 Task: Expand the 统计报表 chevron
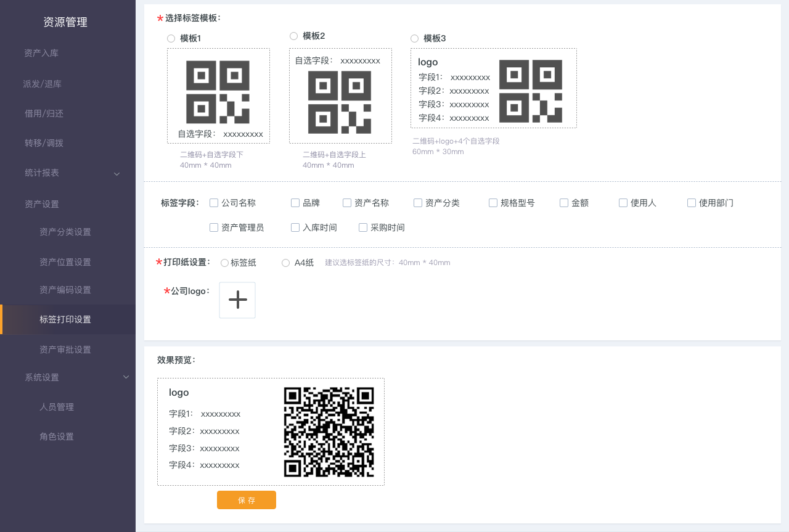pyautogui.click(x=117, y=174)
